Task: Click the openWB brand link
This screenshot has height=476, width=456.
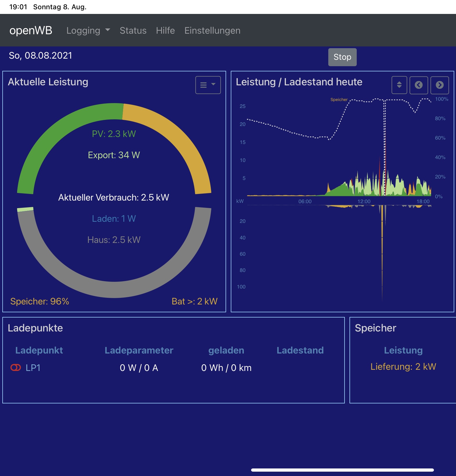Action: point(31,30)
